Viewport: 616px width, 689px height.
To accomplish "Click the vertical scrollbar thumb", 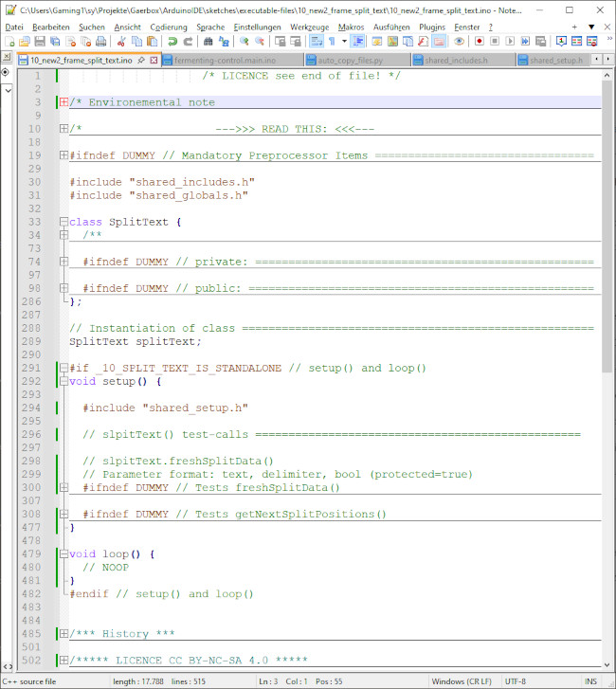I will pyautogui.click(x=607, y=226).
